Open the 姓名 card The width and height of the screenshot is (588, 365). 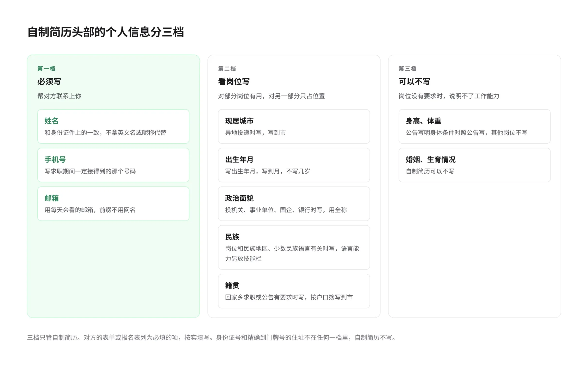(113, 126)
